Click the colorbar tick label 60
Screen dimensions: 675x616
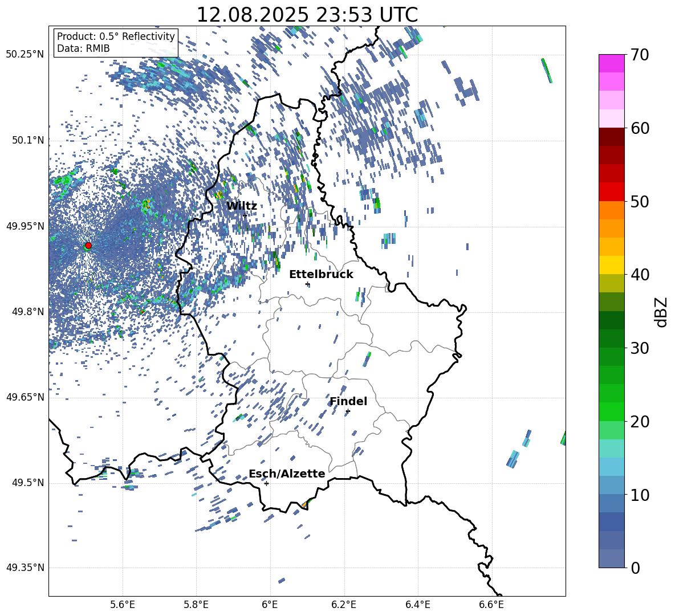[639, 128]
